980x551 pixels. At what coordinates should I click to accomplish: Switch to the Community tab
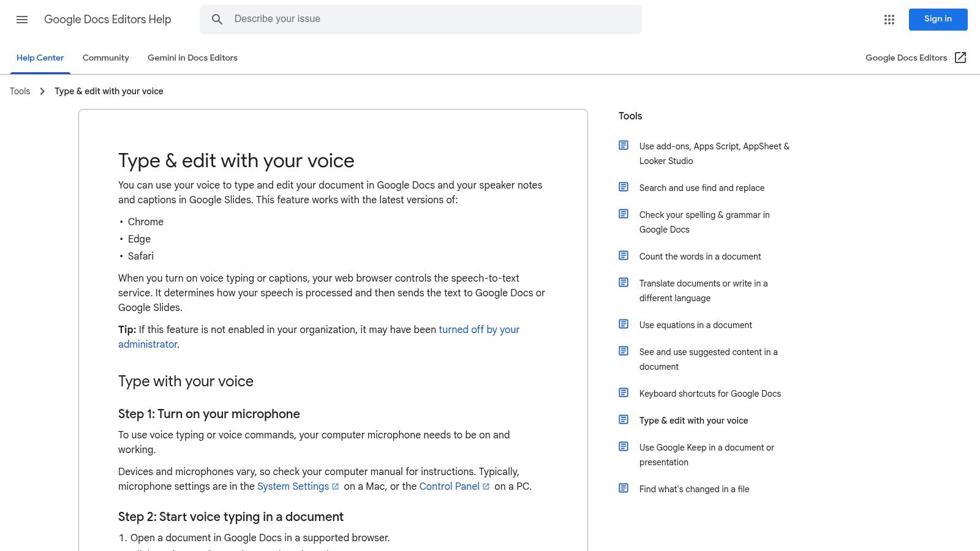105,58
